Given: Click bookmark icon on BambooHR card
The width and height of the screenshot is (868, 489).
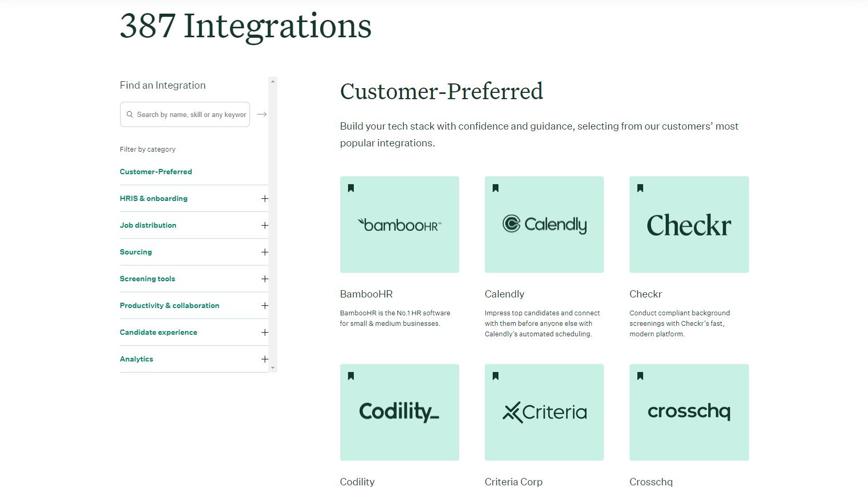Looking at the screenshot, I should click(x=351, y=188).
